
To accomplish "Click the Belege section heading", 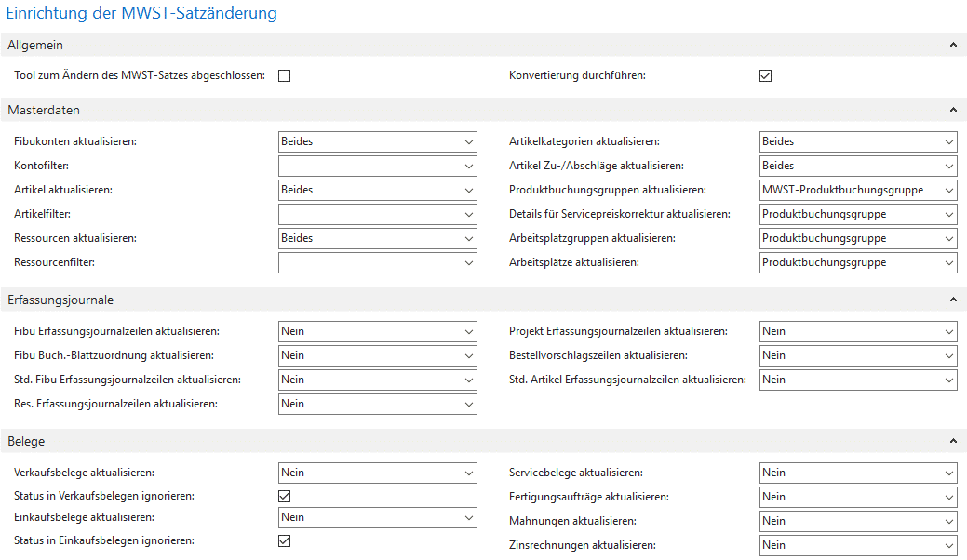I will click(x=26, y=441).
